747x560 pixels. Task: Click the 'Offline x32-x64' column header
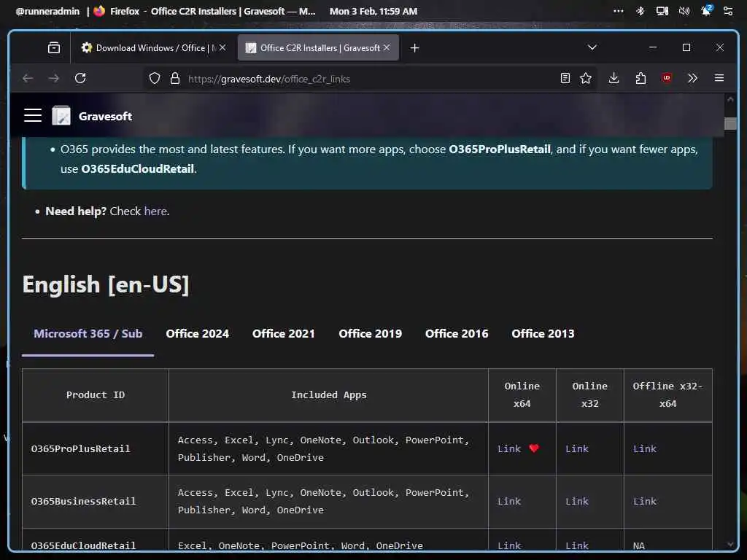pyautogui.click(x=667, y=394)
